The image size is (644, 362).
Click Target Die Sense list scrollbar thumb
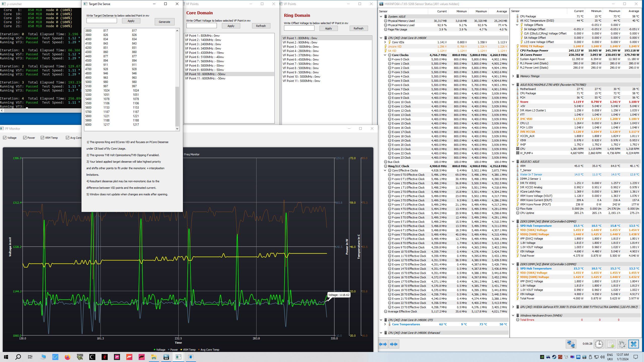[177, 106]
